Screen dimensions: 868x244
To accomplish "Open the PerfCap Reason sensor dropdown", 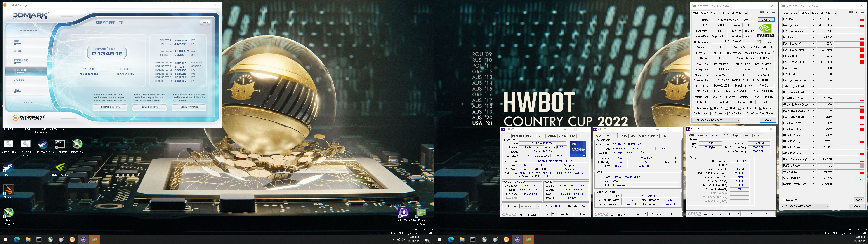I will [814, 165].
